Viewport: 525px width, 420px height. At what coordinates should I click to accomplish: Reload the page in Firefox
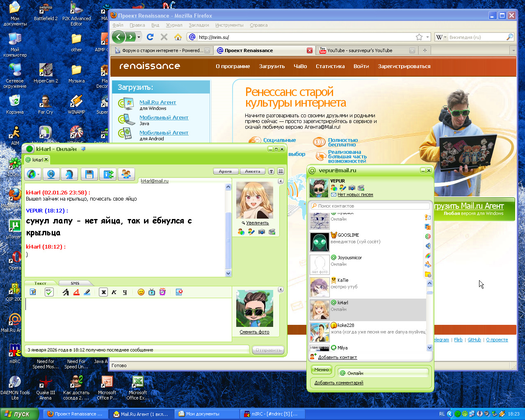pos(150,37)
